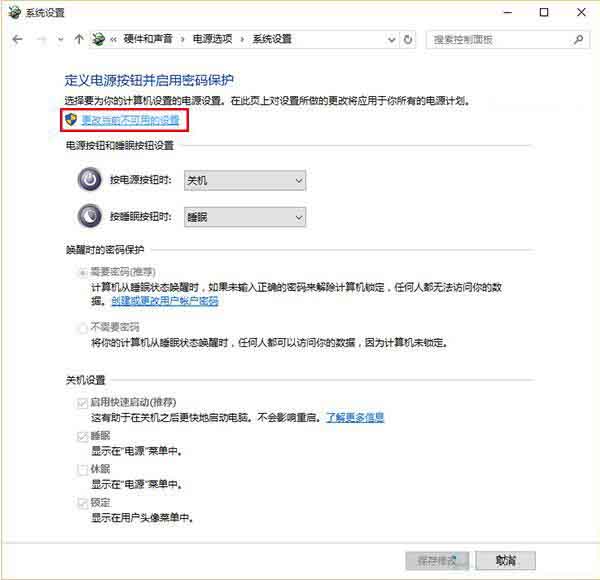The height and width of the screenshot is (580, 600).
Task: Click the power button icon
Action: pyautogui.click(x=89, y=180)
